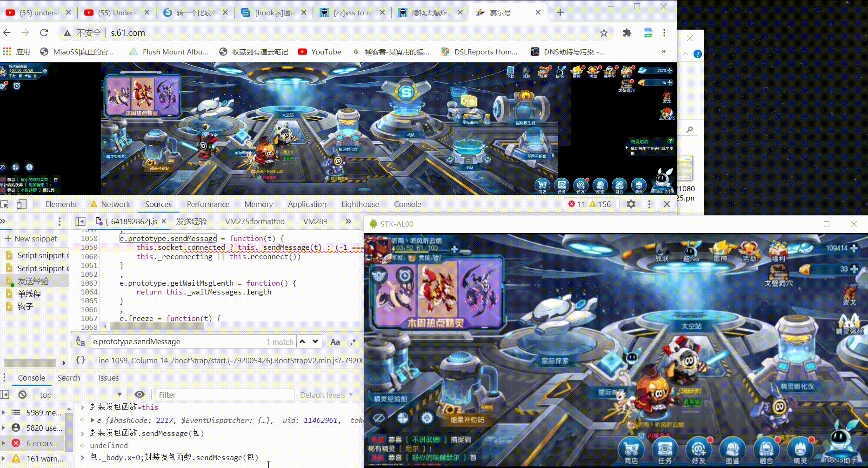Clear the console output
868x468 pixels.
[x=22, y=394]
